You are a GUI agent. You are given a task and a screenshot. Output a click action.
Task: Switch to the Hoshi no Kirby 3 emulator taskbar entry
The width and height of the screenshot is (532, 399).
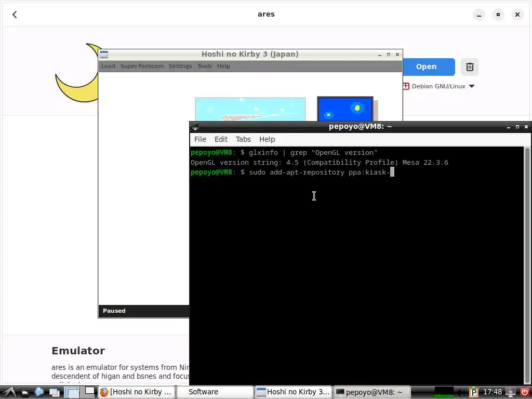point(293,392)
